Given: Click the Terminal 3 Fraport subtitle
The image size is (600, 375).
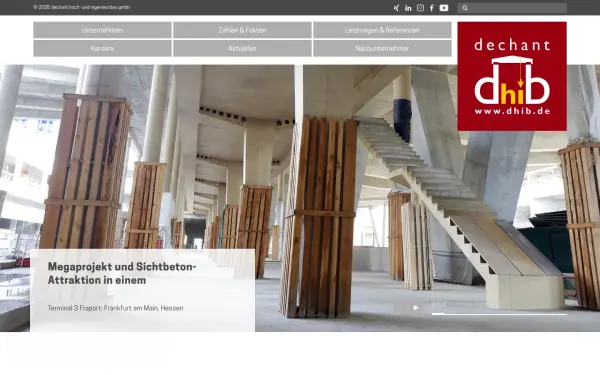Looking at the screenshot, I should click(115, 308).
